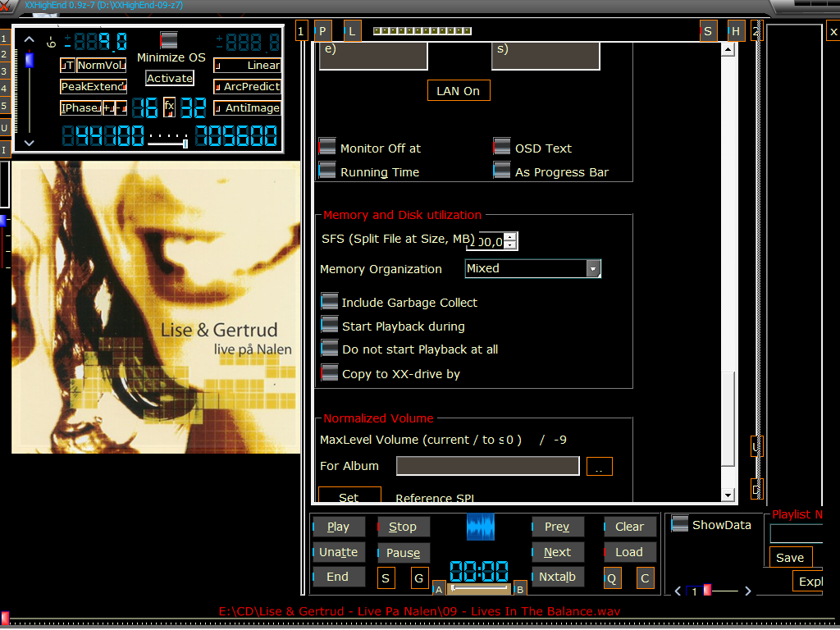Screen dimensions: 840x630
Task: Set loop point A marker
Action: point(439,589)
